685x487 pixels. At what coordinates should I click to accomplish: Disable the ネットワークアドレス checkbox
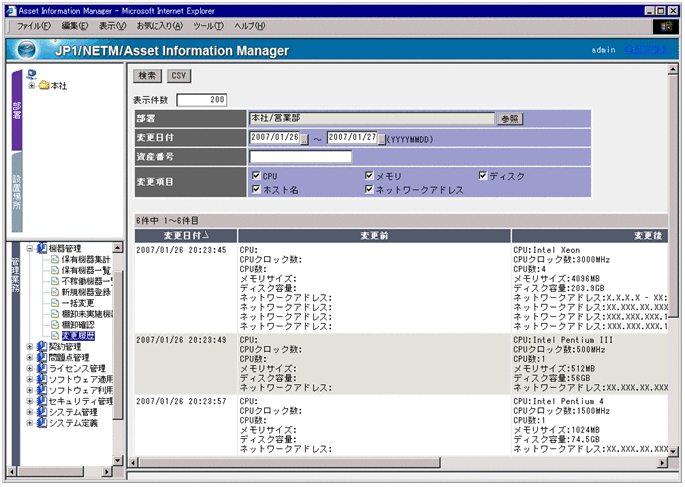coord(369,189)
